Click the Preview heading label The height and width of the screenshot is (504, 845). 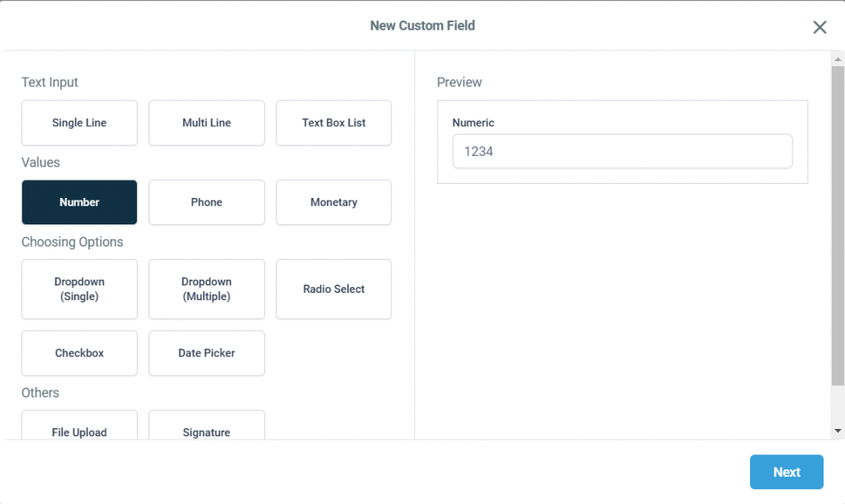[460, 82]
